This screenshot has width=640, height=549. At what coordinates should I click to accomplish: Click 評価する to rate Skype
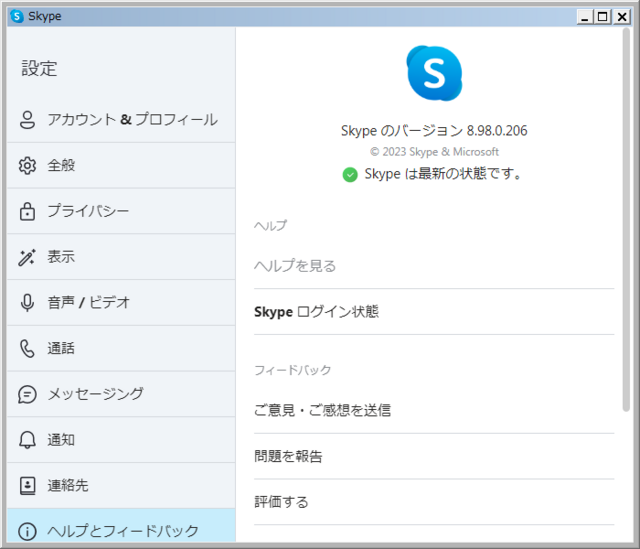(x=434, y=502)
